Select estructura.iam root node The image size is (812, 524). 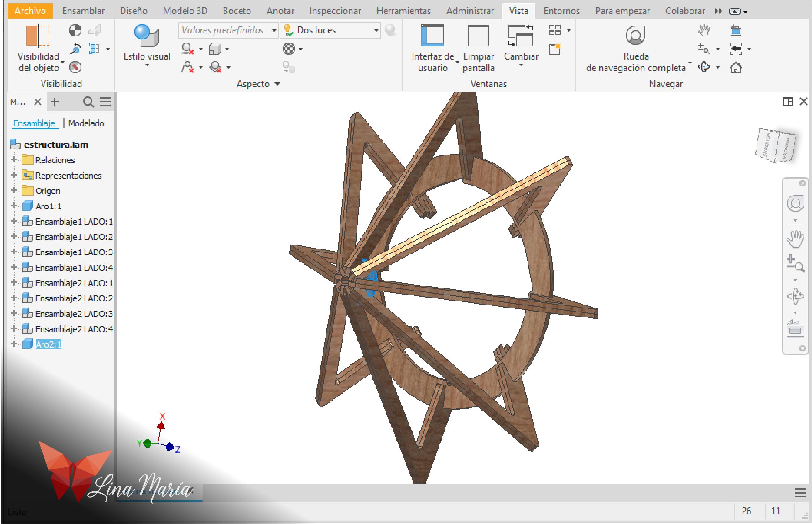point(56,144)
